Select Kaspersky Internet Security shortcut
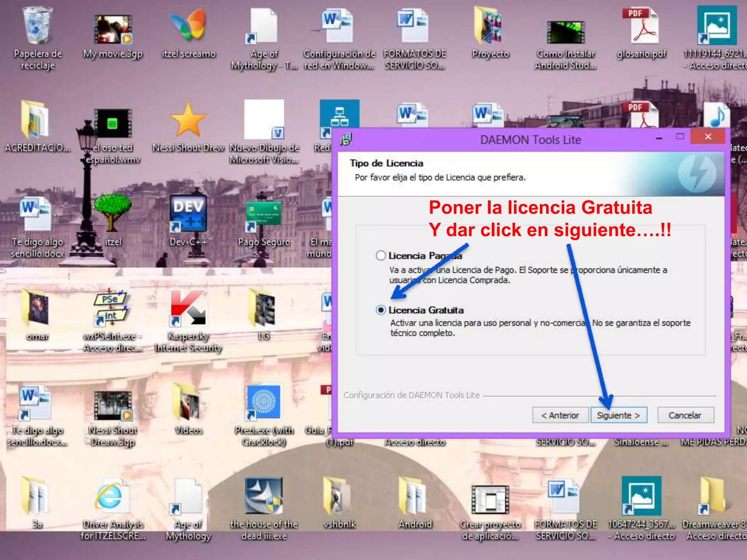Screen dimensions: 747x560 pyautogui.click(x=188, y=321)
